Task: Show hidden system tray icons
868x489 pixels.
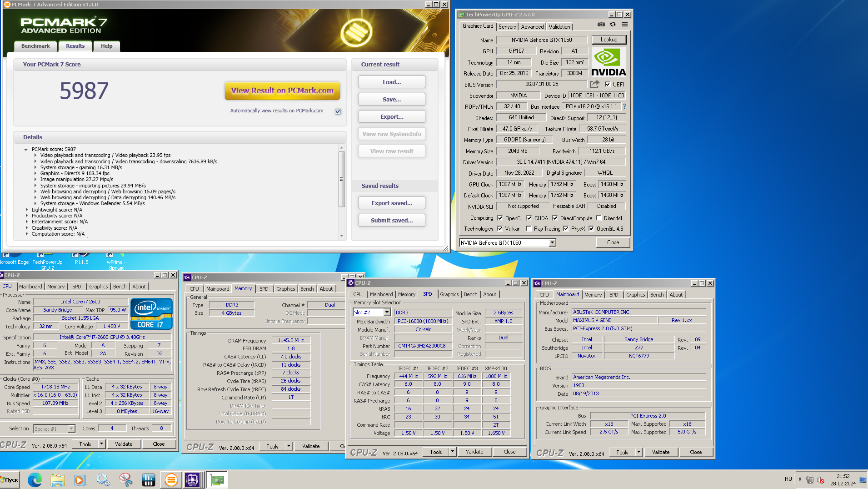Action: click(800, 479)
